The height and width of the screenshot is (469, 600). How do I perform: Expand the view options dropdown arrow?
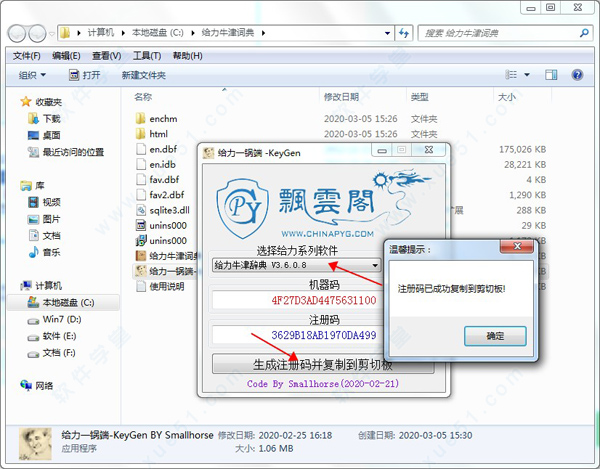point(527,75)
